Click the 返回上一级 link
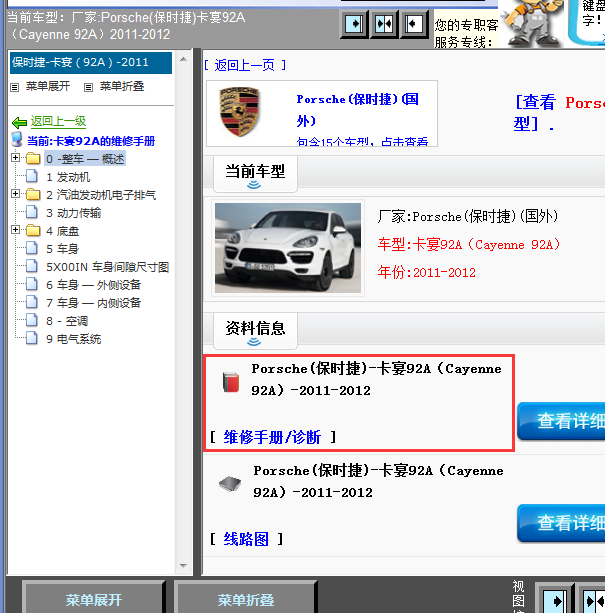Image resolution: width=605 pixels, height=613 pixels. 58,122
